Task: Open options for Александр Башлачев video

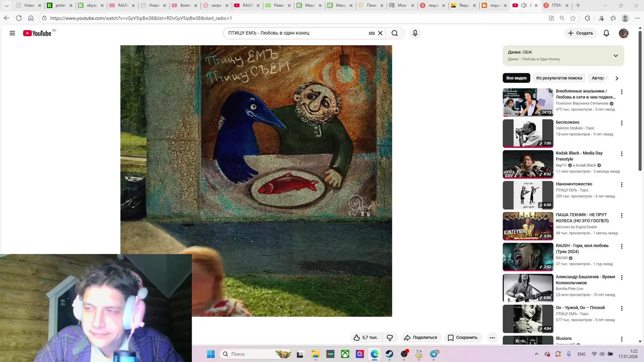Action: coord(621,278)
